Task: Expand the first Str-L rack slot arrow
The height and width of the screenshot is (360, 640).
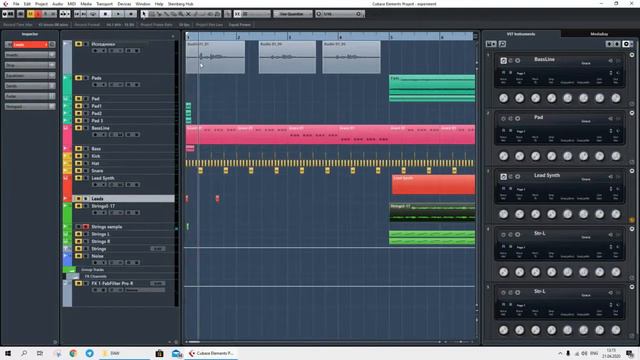Action: [632, 229]
